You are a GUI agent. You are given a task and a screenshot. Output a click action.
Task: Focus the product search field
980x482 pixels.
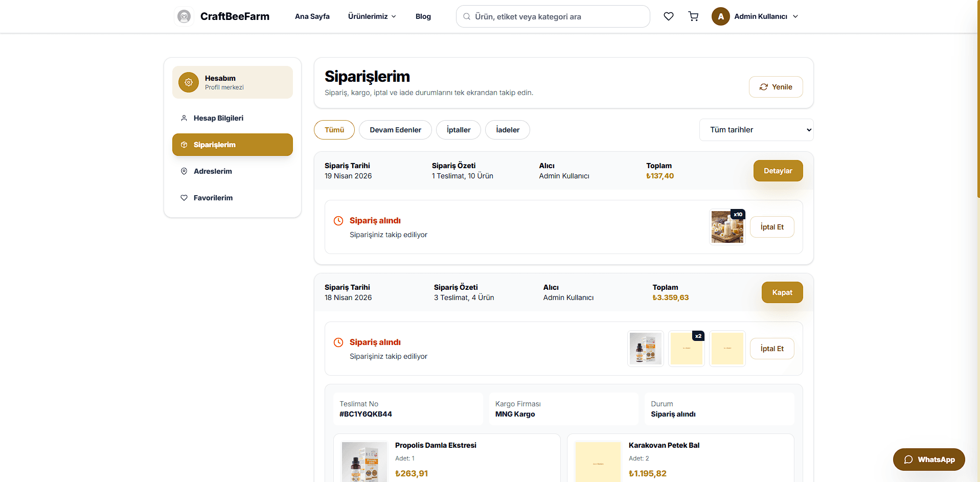click(x=553, y=16)
